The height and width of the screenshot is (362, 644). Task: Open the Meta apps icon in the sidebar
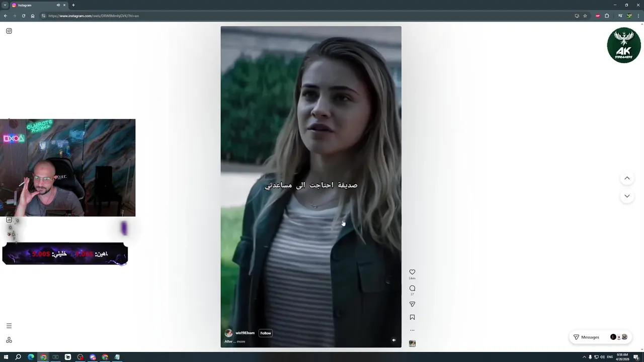(9, 340)
